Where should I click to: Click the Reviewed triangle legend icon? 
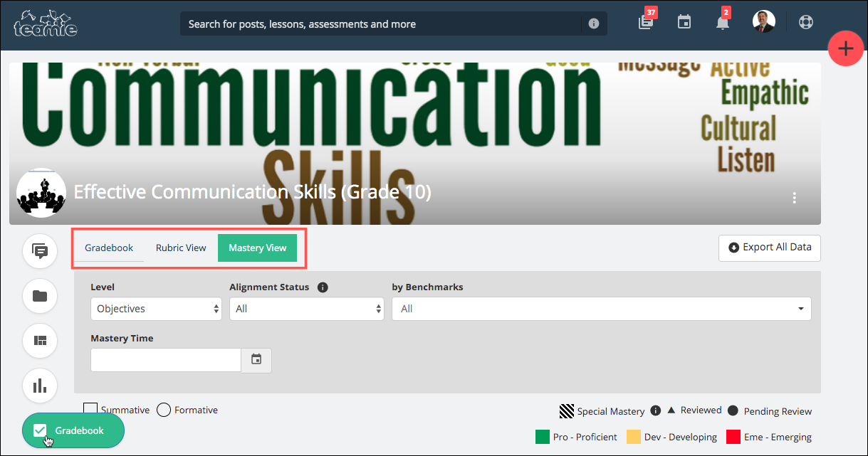[671, 410]
